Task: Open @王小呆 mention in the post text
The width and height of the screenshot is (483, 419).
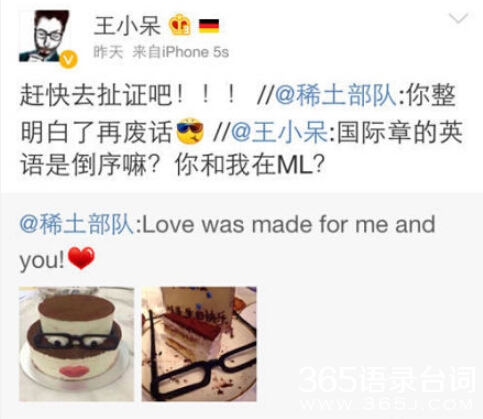Action: [x=279, y=131]
